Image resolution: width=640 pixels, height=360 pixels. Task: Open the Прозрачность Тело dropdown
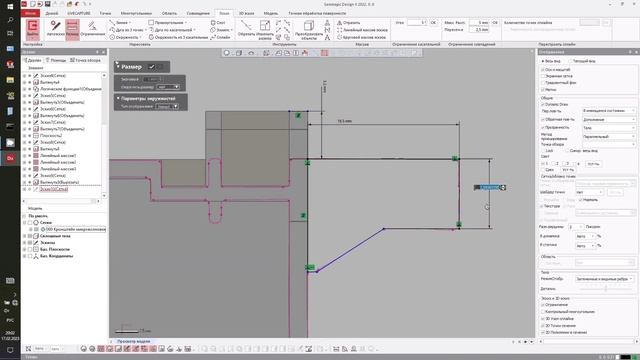coord(609,128)
